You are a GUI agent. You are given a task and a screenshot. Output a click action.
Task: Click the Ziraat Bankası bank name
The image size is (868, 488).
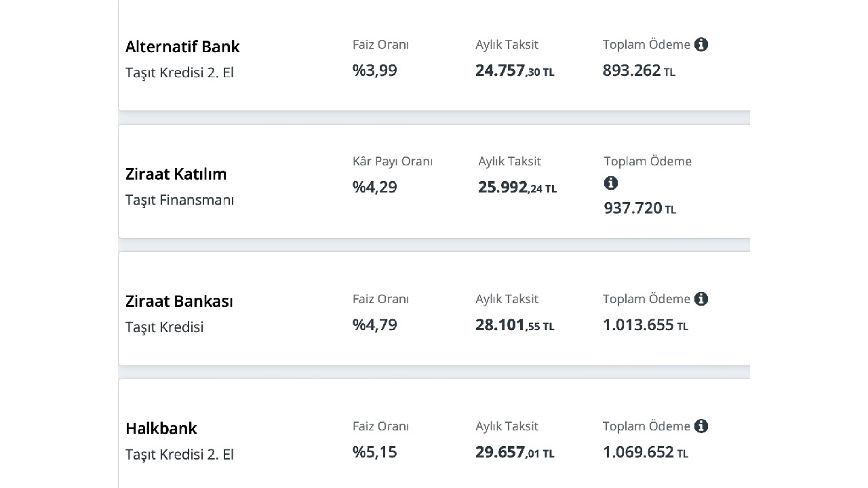(x=179, y=302)
